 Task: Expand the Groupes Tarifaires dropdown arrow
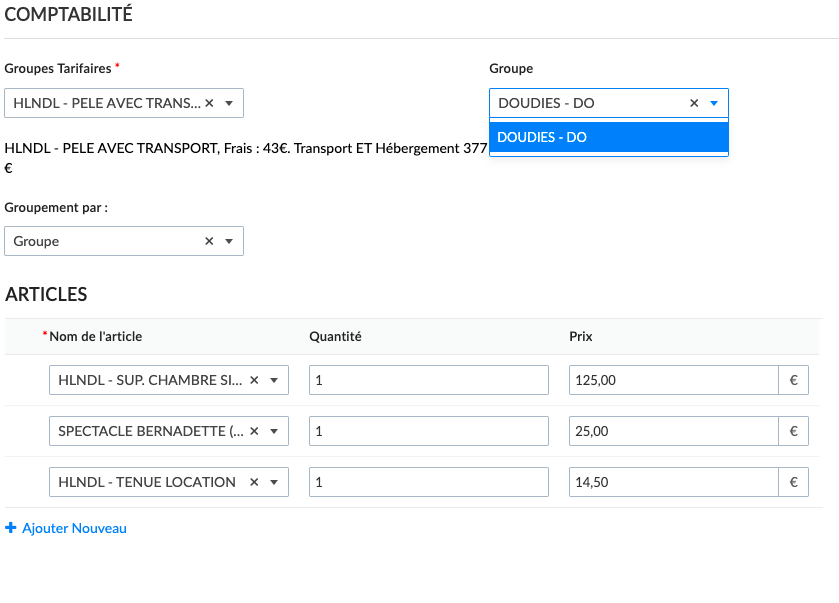[229, 103]
